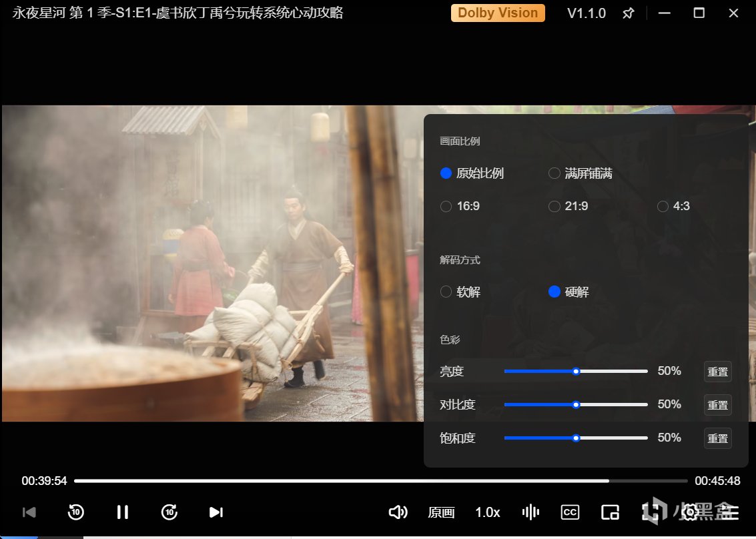Screen dimensions: 756x539
Task: Click the 画面比例 section heading
Action: click(460, 141)
